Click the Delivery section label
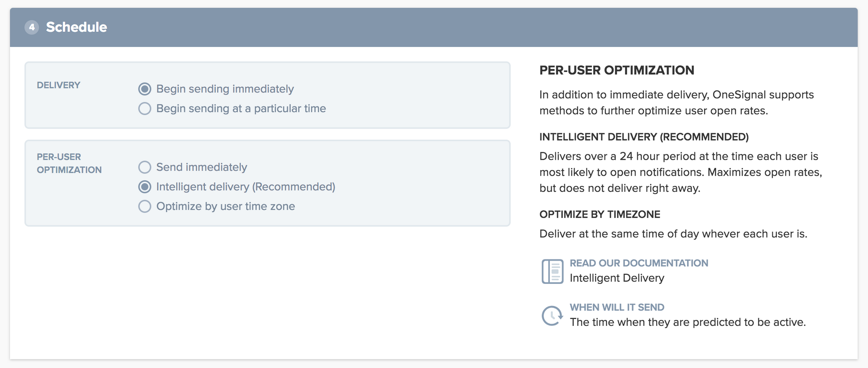 coord(59,85)
